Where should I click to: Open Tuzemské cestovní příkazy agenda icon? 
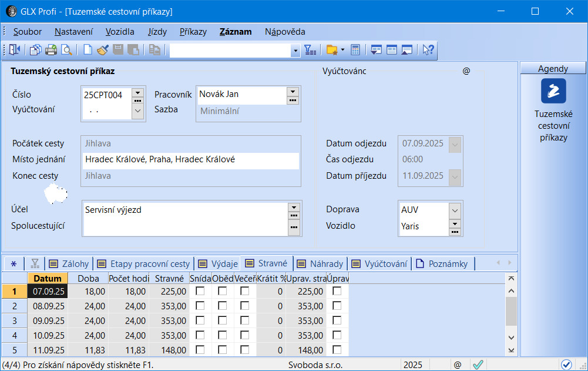pyautogui.click(x=553, y=91)
